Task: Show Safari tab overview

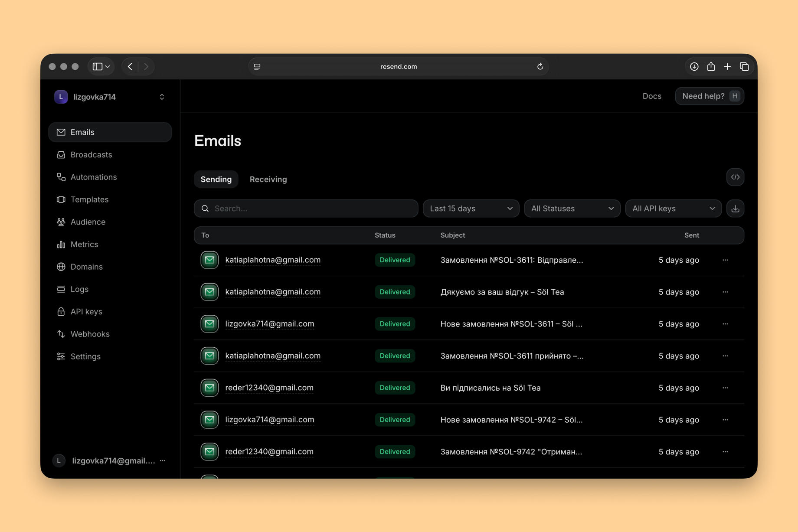Action: [x=744, y=66]
